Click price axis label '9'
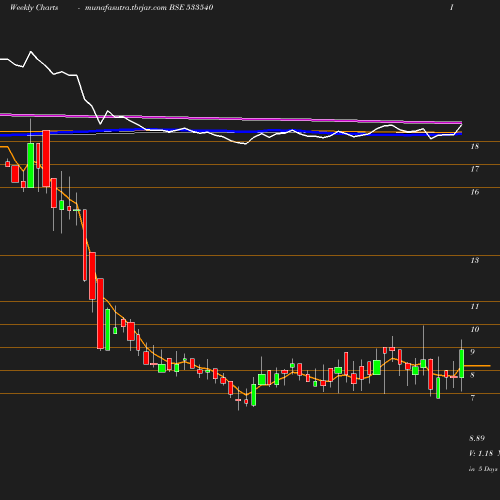500x500 pixels. click(472, 352)
